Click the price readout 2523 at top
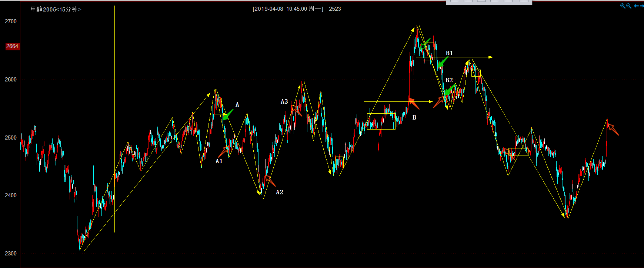The height and width of the screenshot is (268, 644). coord(335,9)
